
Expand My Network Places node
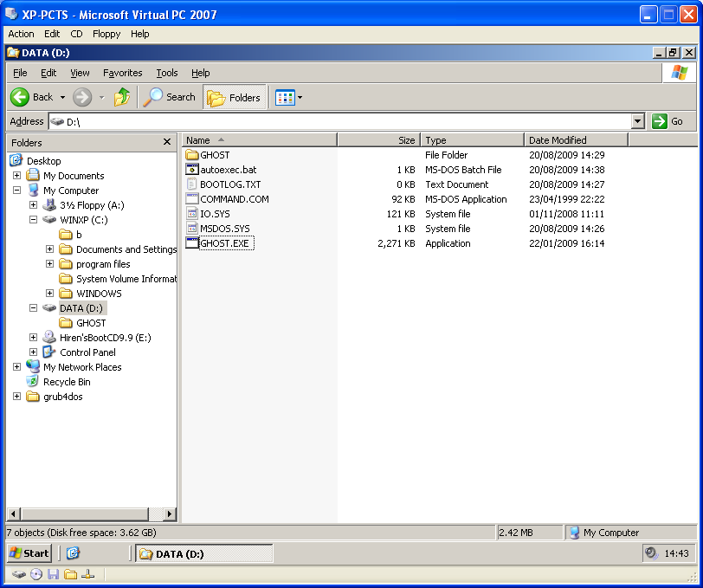click(16, 367)
